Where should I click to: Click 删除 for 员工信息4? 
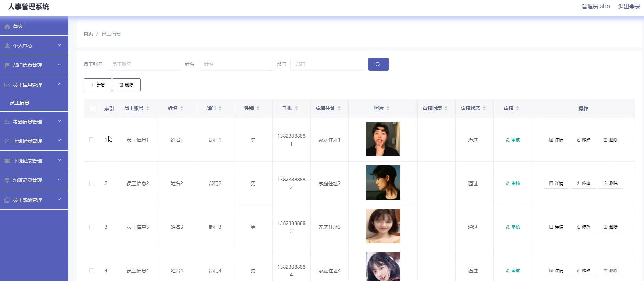click(x=610, y=271)
